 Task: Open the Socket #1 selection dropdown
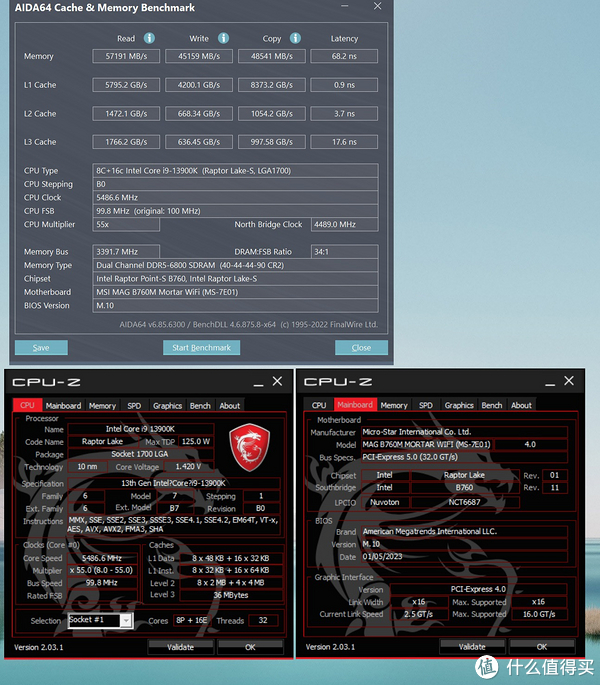coord(125,620)
